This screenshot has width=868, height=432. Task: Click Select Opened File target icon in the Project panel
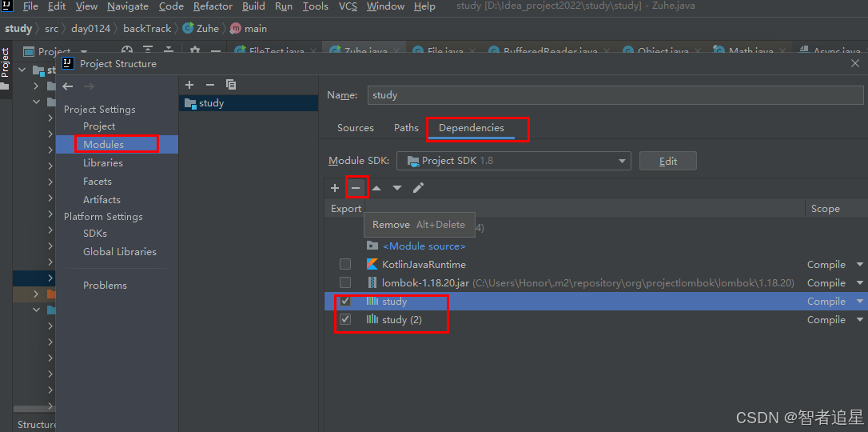(x=127, y=51)
